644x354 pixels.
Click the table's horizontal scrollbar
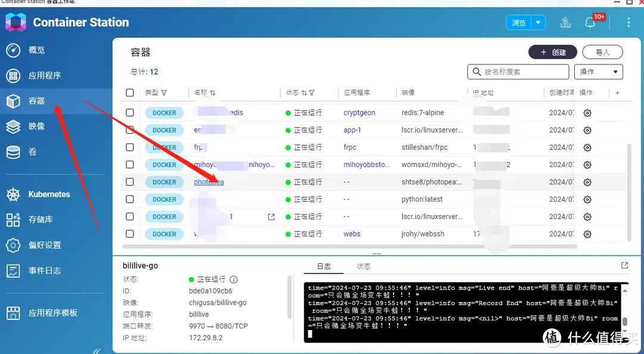click(349, 247)
